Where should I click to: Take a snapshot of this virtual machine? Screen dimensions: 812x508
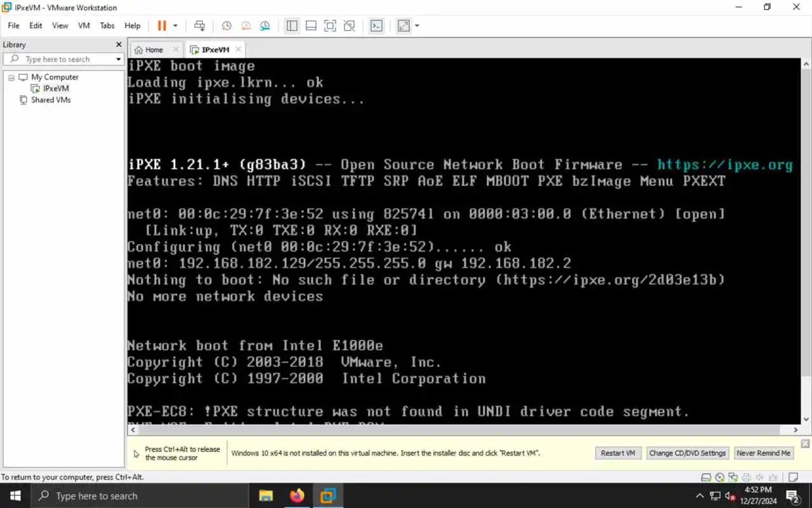coord(226,26)
